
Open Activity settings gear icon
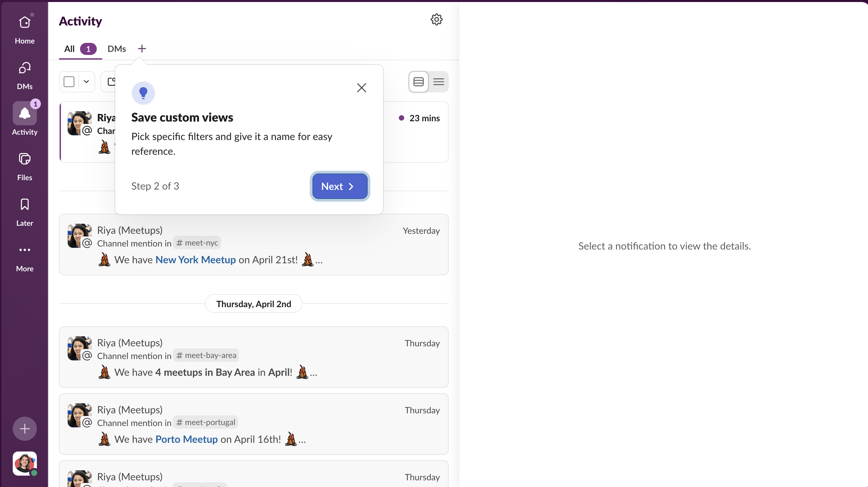click(436, 19)
